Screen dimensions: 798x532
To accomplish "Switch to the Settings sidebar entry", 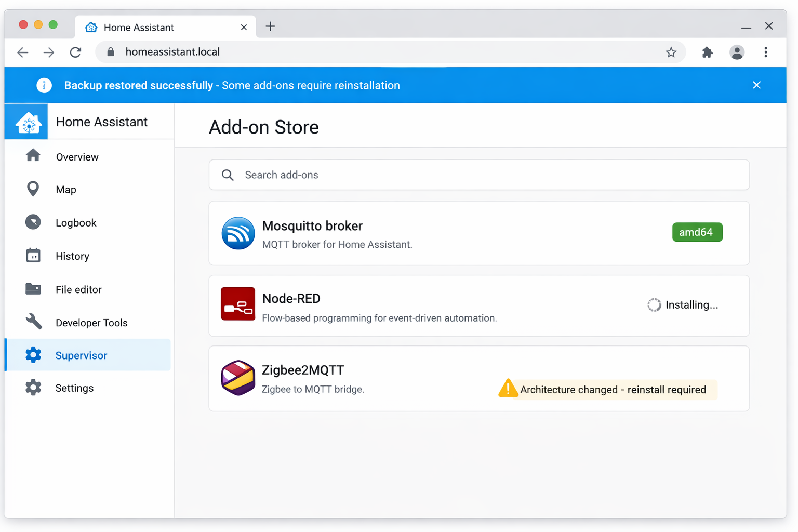I will coord(74,388).
